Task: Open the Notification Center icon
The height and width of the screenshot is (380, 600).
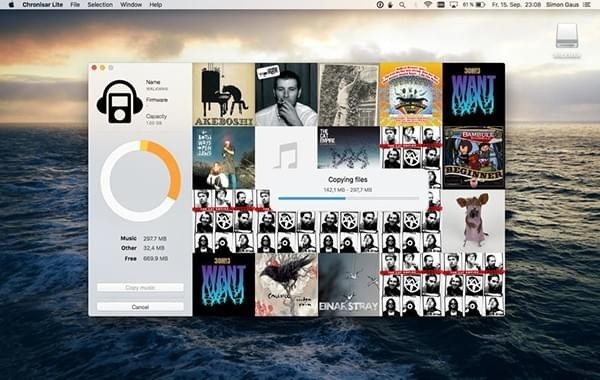Action: point(586,5)
